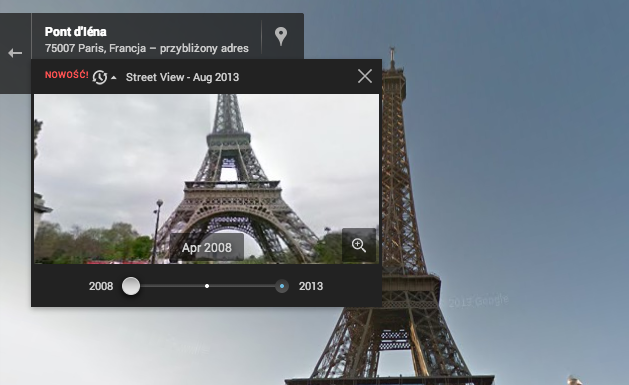Screen dimensions: 629x385
Task: Click the NOWOŚĆ! badge
Action: pyautogui.click(x=67, y=75)
